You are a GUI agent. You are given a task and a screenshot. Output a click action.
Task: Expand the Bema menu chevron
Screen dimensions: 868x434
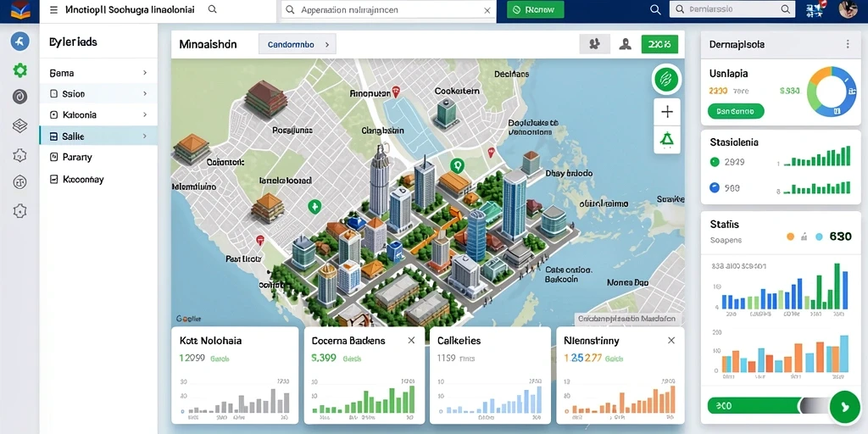click(144, 73)
